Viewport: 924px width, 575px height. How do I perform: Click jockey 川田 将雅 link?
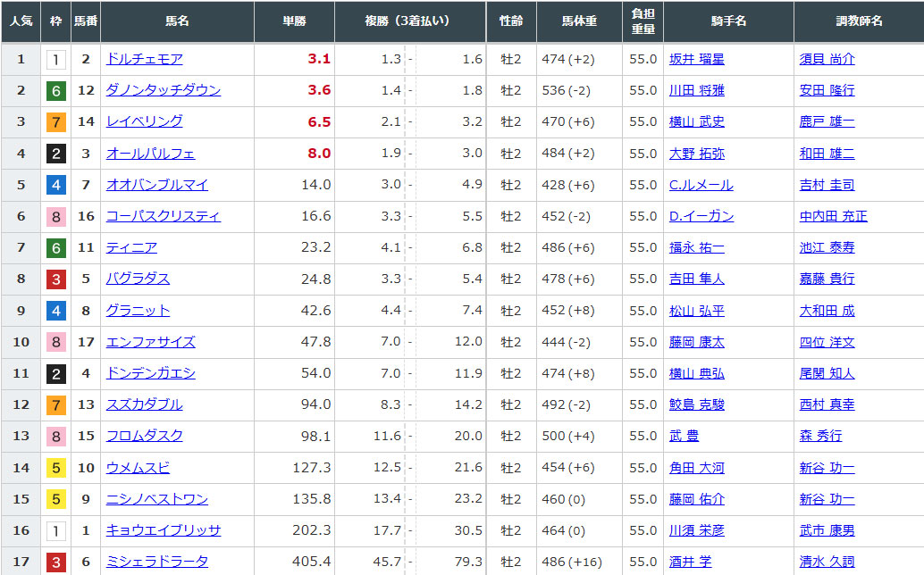tap(696, 90)
